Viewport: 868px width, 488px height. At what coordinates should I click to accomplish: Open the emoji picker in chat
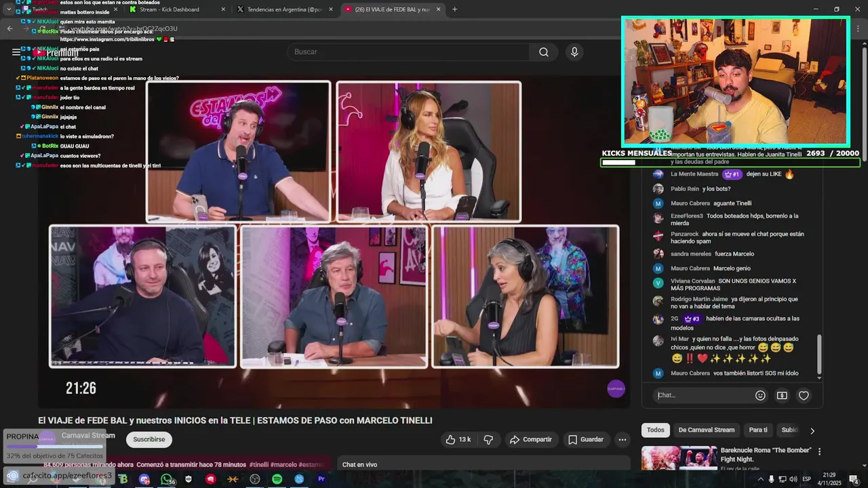click(x=760, y=395)
